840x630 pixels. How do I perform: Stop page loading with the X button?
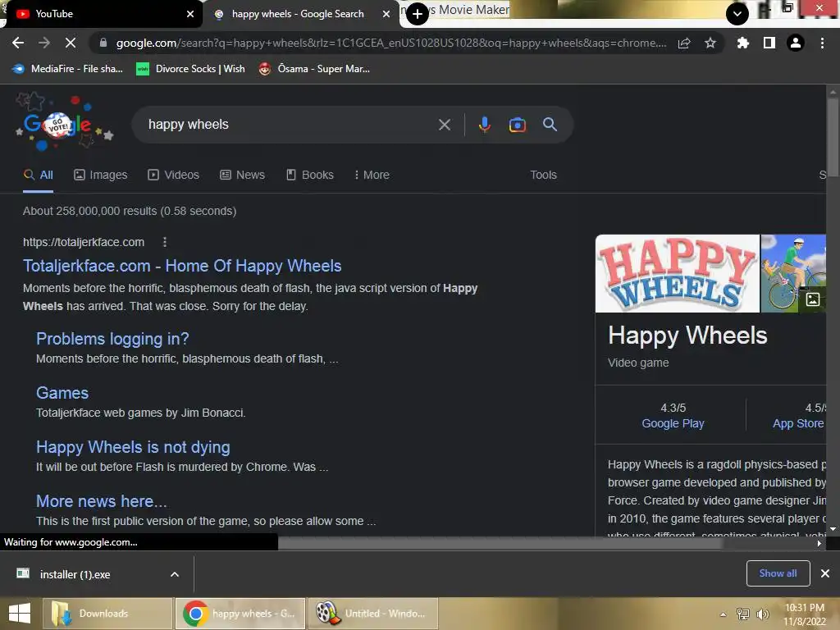pos(71,43)
